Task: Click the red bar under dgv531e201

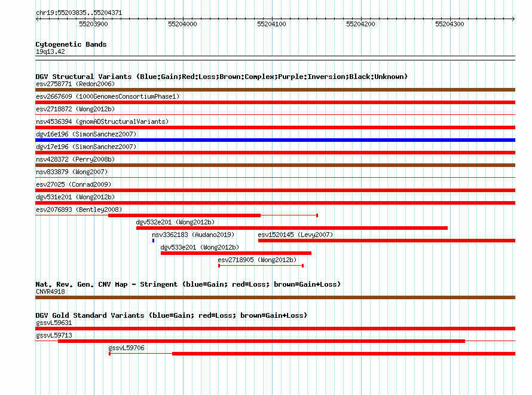Action: click(275, 203)
